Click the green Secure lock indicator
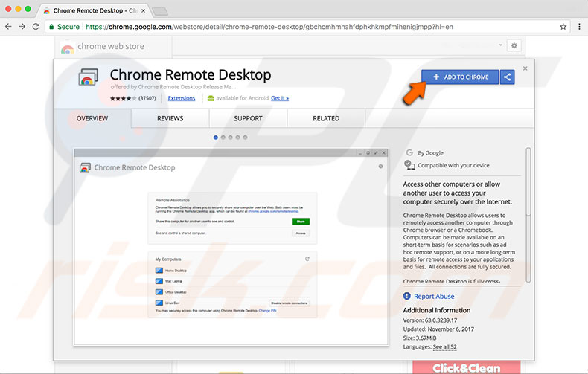This screenshot has width=588, height=374. coord(64,27)
